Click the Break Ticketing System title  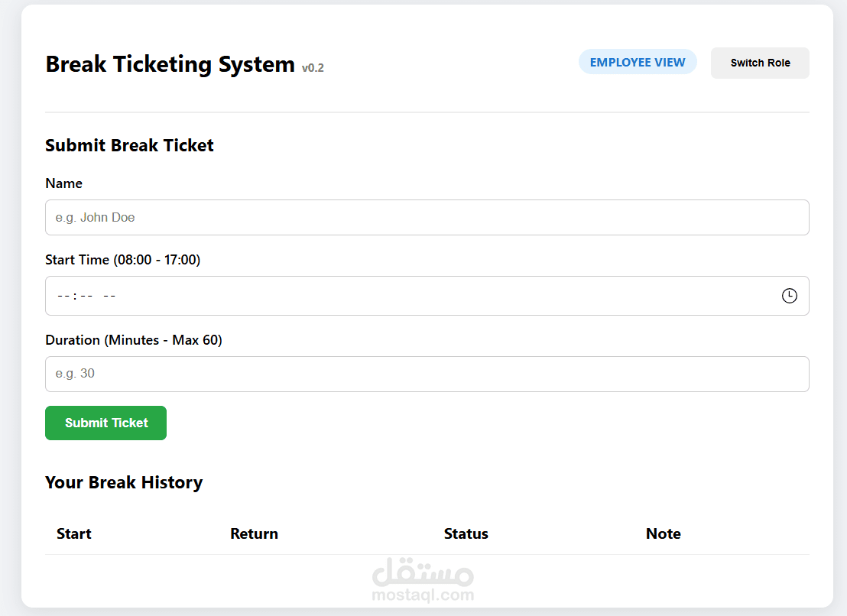coord(170,64)
